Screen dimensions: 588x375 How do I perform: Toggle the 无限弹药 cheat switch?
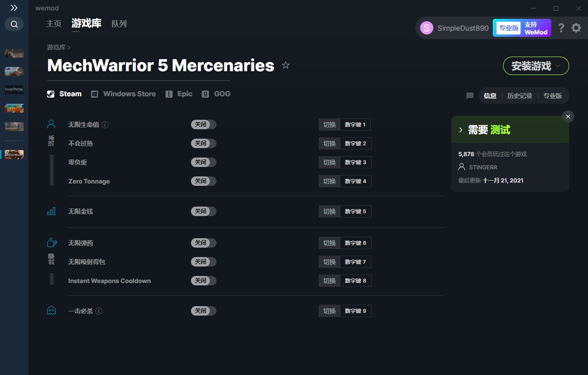tap(204, 243)
